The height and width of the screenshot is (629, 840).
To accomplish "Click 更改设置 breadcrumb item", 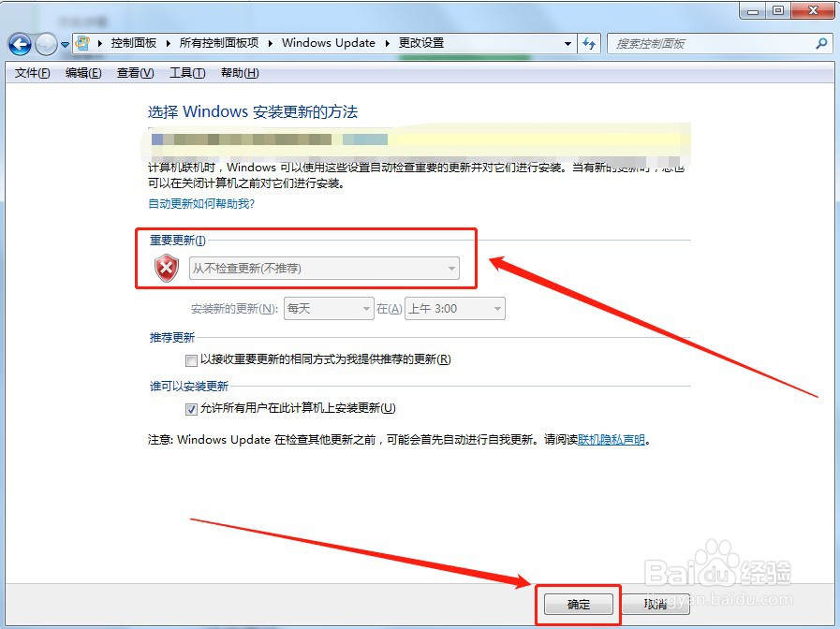I will 421,43.
